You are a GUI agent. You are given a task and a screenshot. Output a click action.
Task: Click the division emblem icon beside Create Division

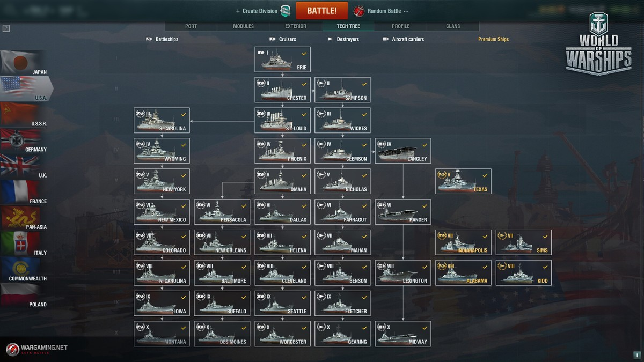pyautogui.click(x=286, y=11)
